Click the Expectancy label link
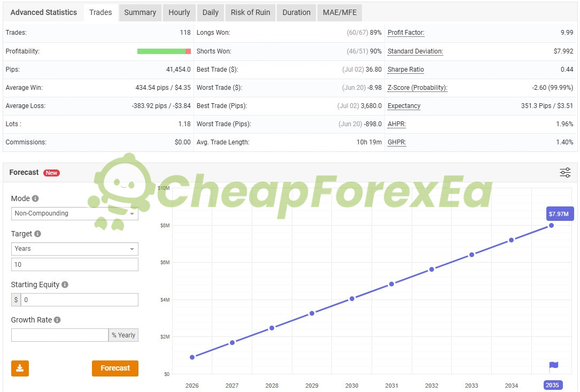This screenshot has height=392, width=580. (404, 106)
